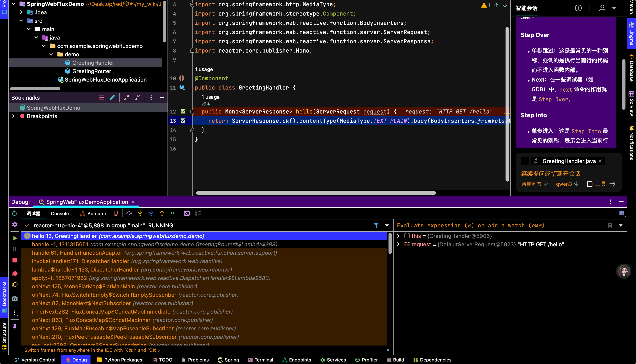Select GreetingRouter in project tree

click(x=92, y=71)
